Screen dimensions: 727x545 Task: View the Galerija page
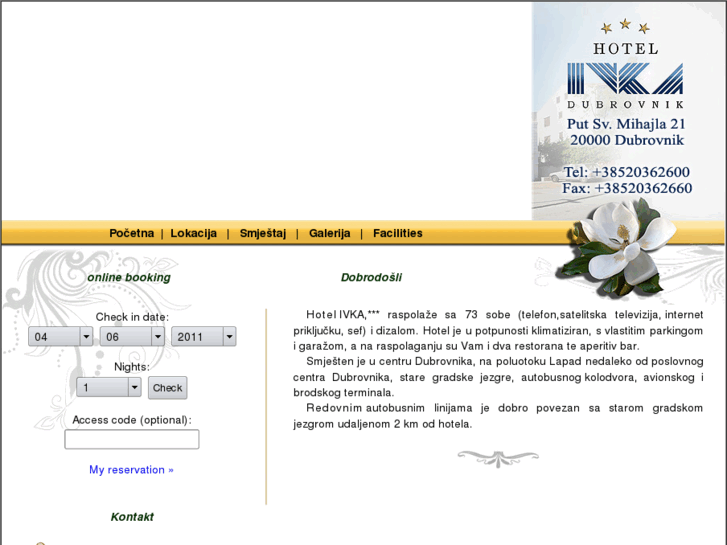point(329,233)
